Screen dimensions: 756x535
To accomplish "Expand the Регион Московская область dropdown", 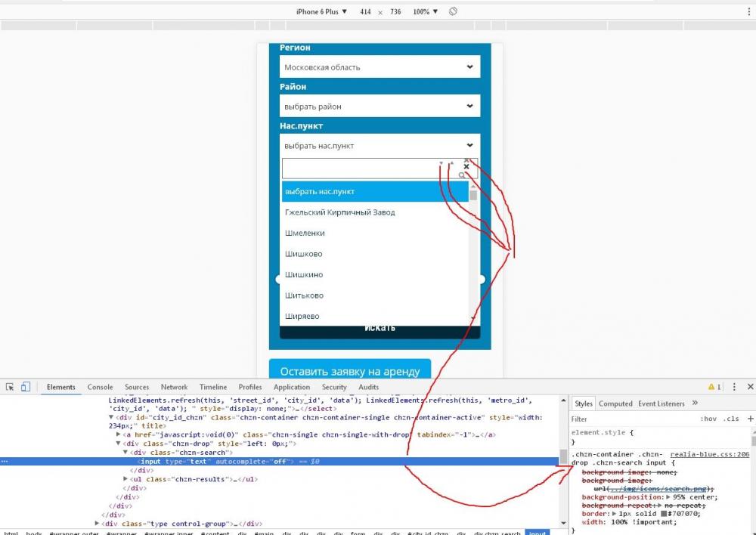I will pos(379,67).
